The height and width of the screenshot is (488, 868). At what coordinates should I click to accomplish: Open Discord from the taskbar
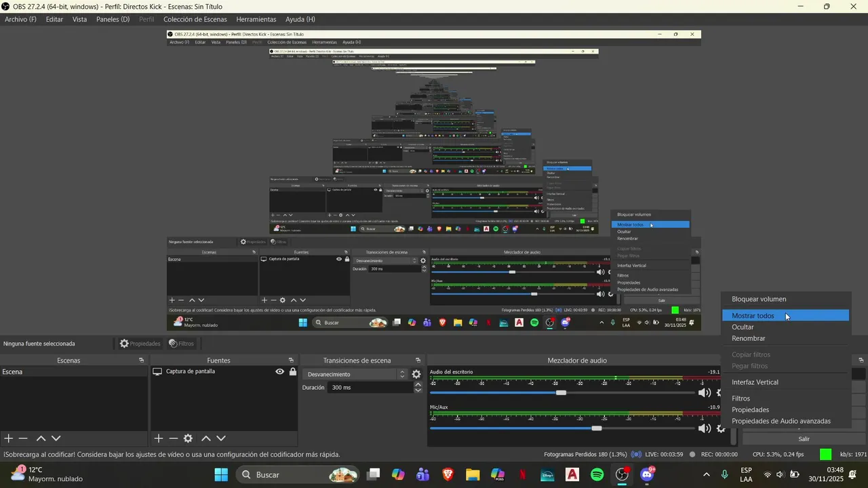(x=647, y=474)
